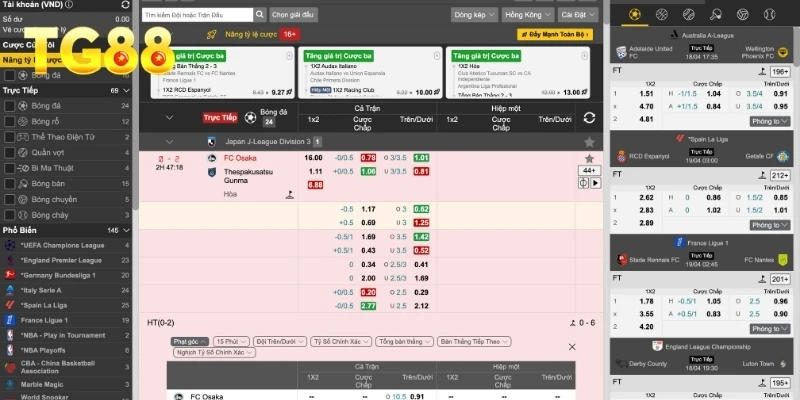Select the Đội Trên/Dưới market tab
Image resolution: width=800 pixels, height=400 pixels.
click(280, 341)
